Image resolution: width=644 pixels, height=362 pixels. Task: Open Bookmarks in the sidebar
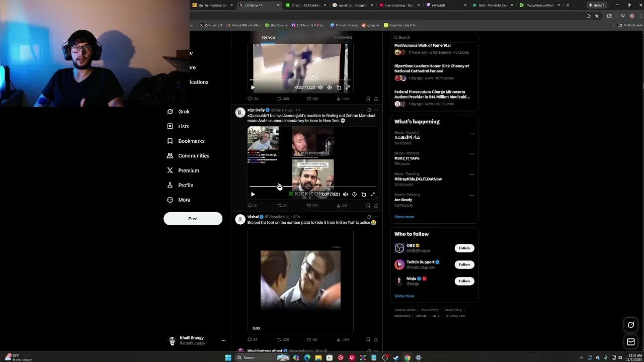tap(186, 141)
